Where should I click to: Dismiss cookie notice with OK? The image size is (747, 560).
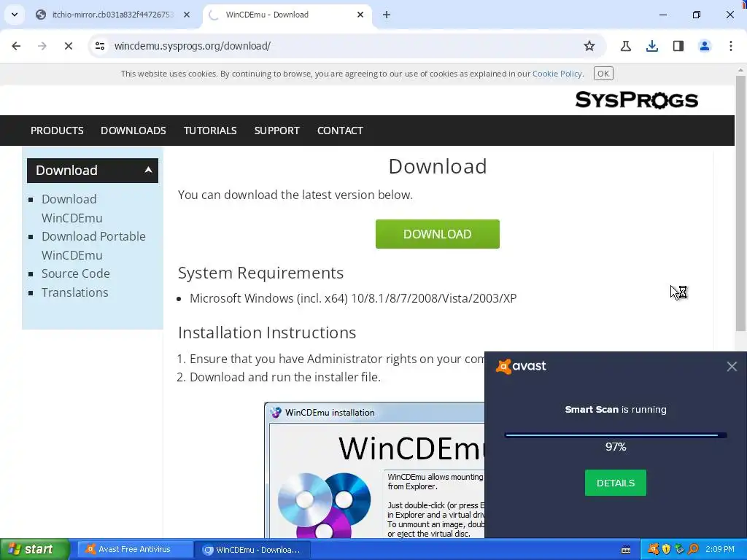point(603,74)
